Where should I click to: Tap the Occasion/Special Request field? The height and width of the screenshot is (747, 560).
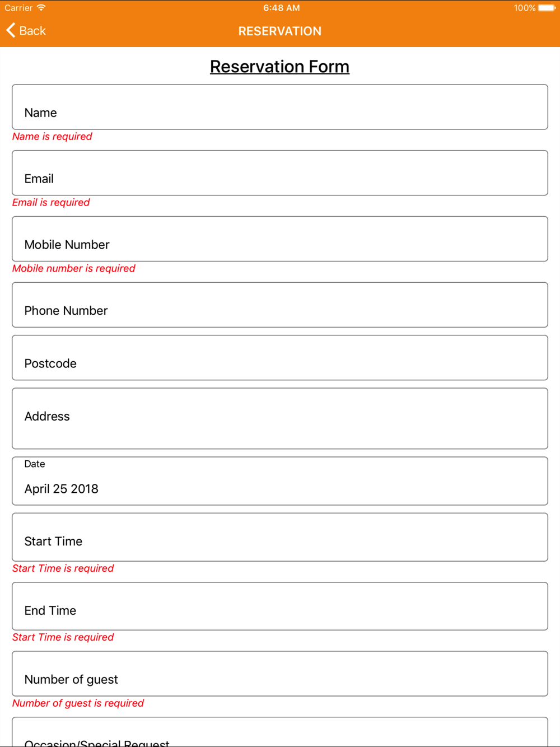click(280, 732)
